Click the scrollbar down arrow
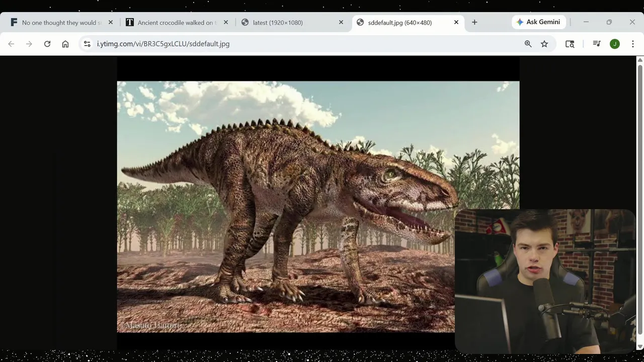This screenshot has height=362, width=644. click(640, 346)
